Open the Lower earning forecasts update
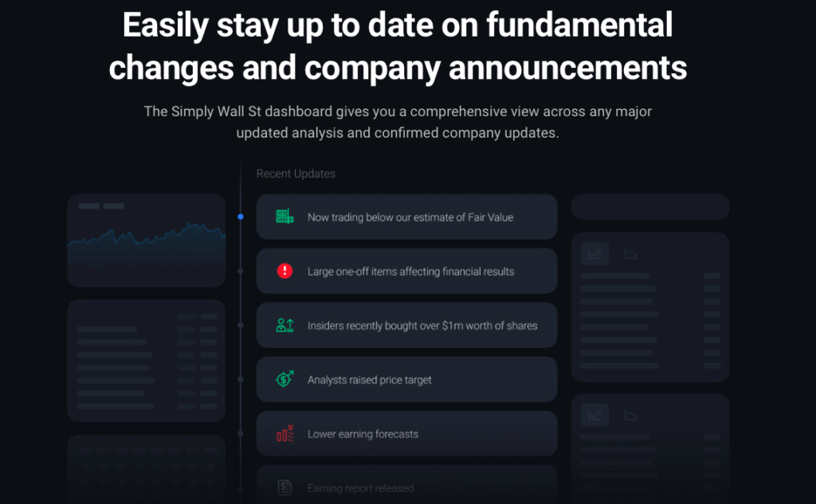This screenshot has width=816, height=504. pos(406,433)
